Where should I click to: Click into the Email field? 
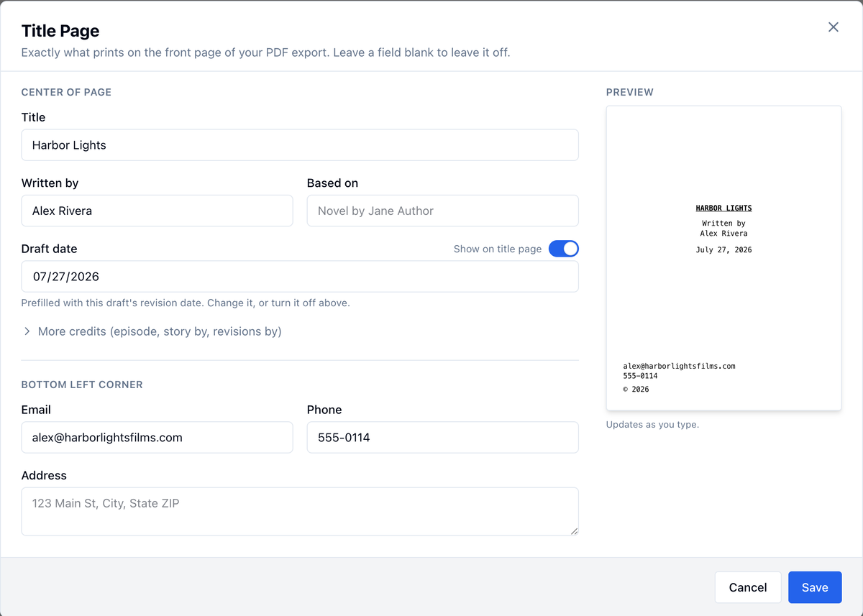tap(157, 437)
